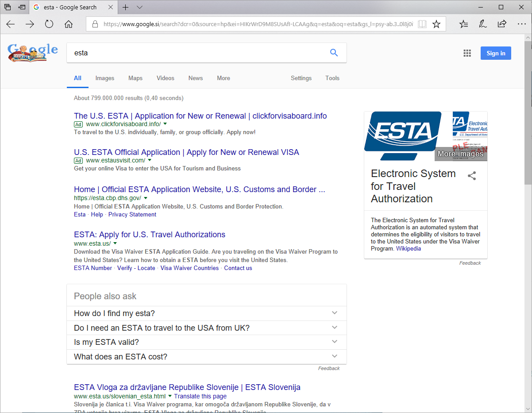Viewport: 532px width, 413px height.
Task: Expand options arrow next to www.esta.us/
Action: click(115, 243)
